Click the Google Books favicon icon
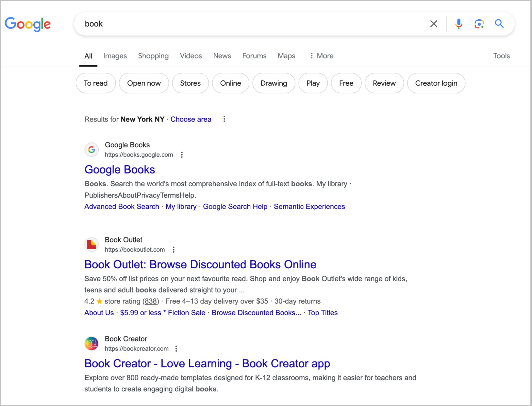The image size is (532, 406). click(92, 150)
